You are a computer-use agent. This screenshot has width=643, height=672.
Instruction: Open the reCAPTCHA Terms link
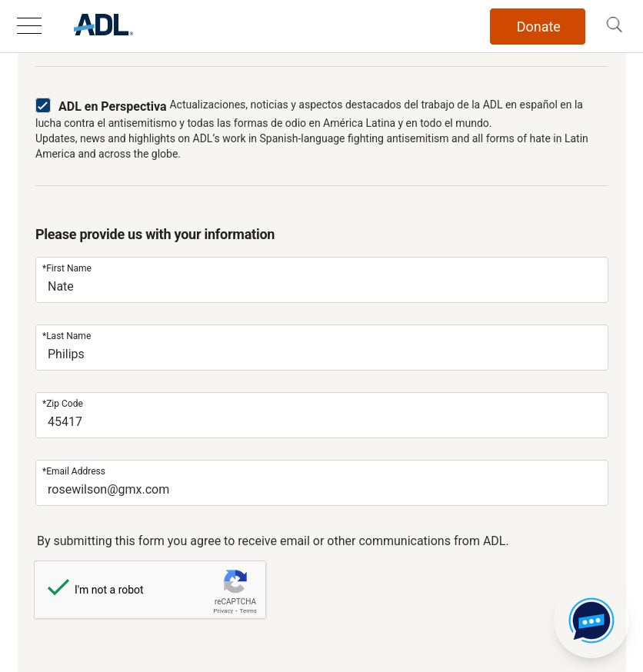pos(248,610)
